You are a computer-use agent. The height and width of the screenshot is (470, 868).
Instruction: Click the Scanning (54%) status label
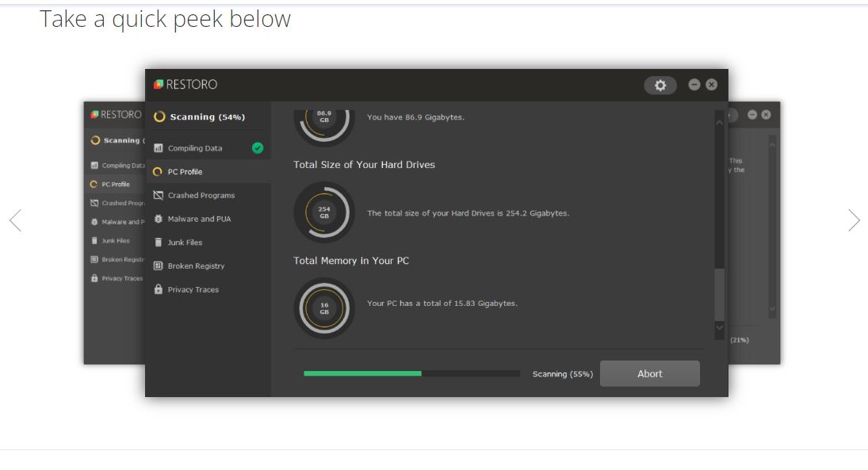208,117
